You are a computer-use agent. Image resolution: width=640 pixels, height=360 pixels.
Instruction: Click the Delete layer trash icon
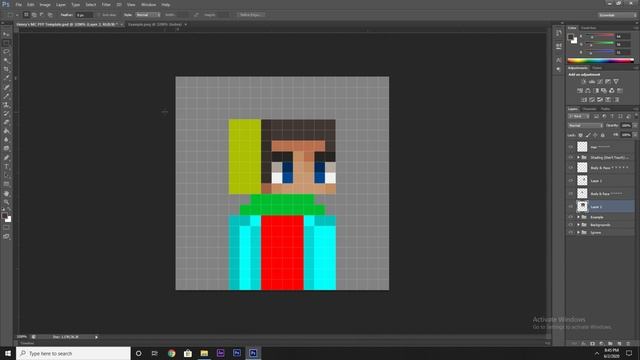[628, 344]
